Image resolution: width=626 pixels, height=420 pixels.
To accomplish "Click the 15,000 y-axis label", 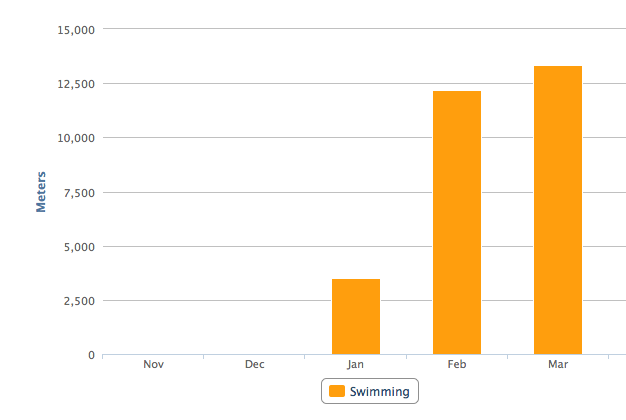I will coord(76,29).
